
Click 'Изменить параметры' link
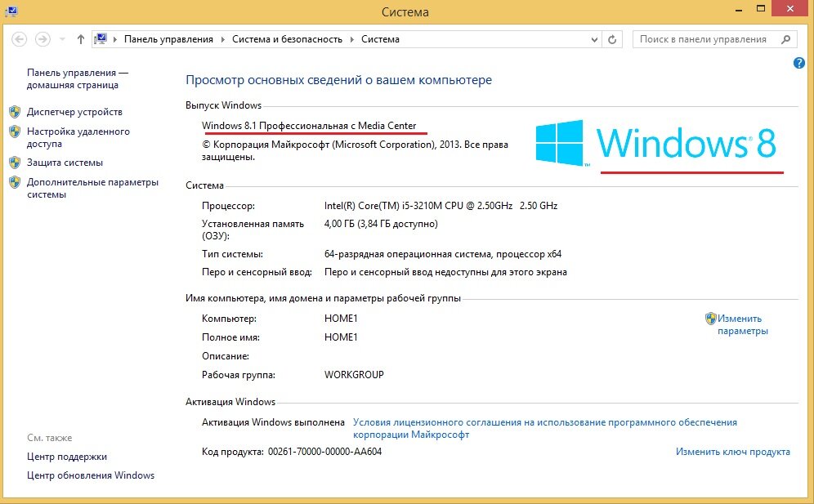coord(742,325)
